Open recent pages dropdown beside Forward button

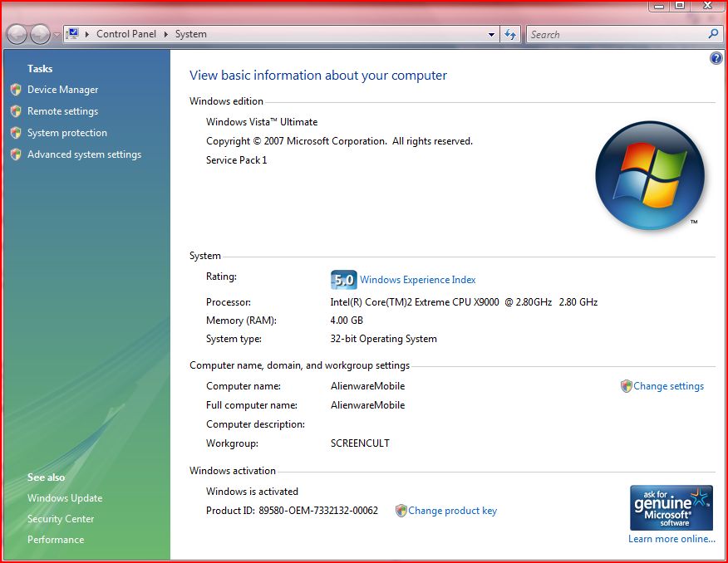tap(57, 35)
